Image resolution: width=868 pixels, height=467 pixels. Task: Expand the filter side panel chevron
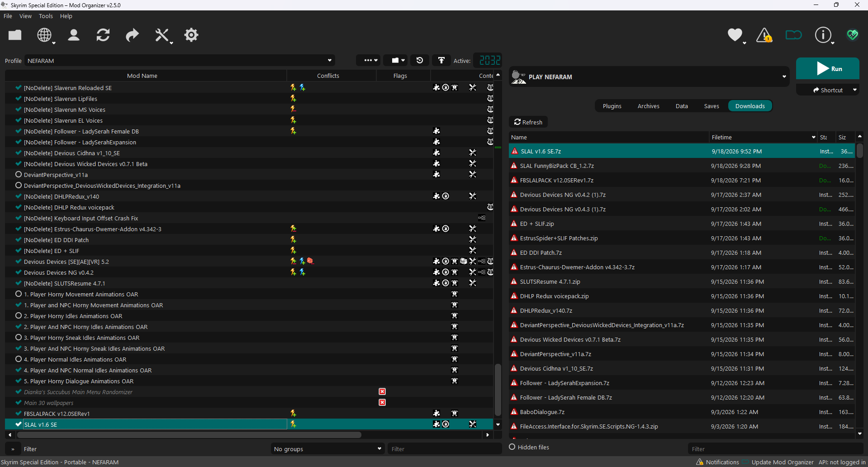(13, 449)
